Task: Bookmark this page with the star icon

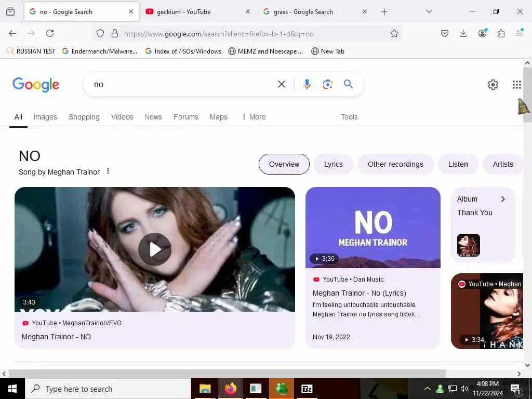Action: click(x=394, y=33)
